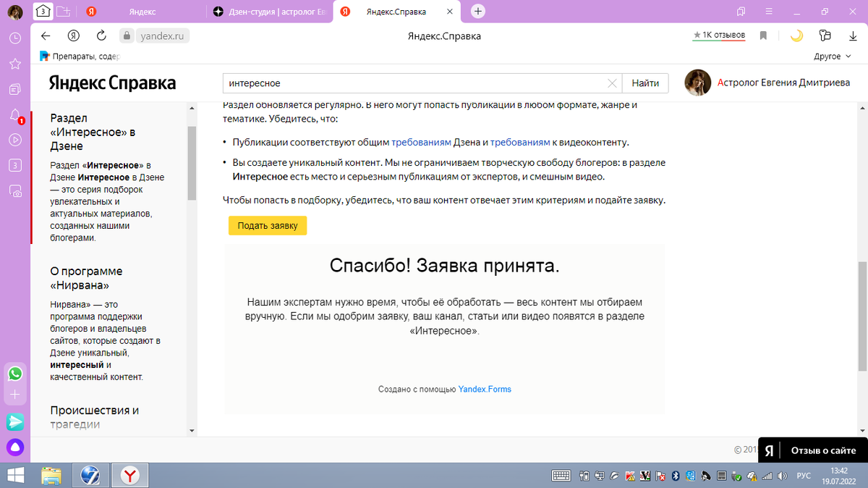
Task: Click the Найти search button
Action: [x=645, y=83]
